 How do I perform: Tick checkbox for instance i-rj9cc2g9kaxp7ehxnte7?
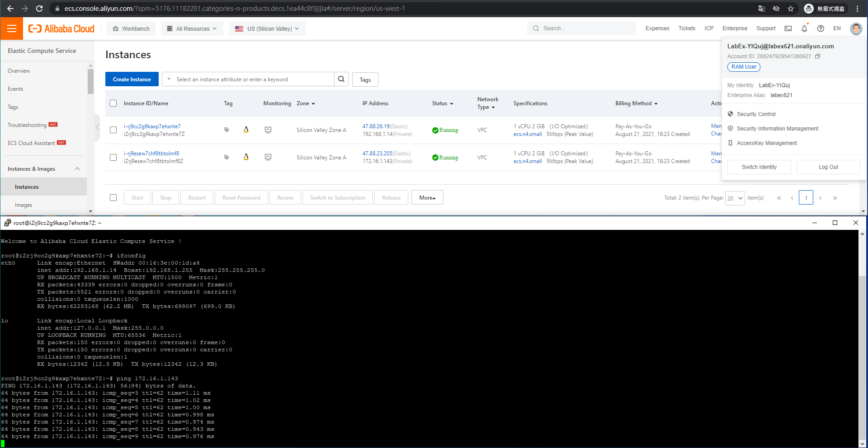point(113,130)
